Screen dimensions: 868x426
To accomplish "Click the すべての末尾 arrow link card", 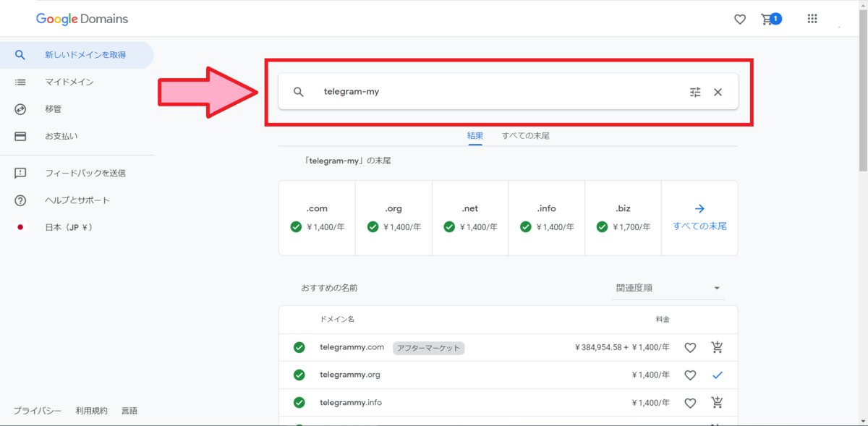I will coord(699,218).
